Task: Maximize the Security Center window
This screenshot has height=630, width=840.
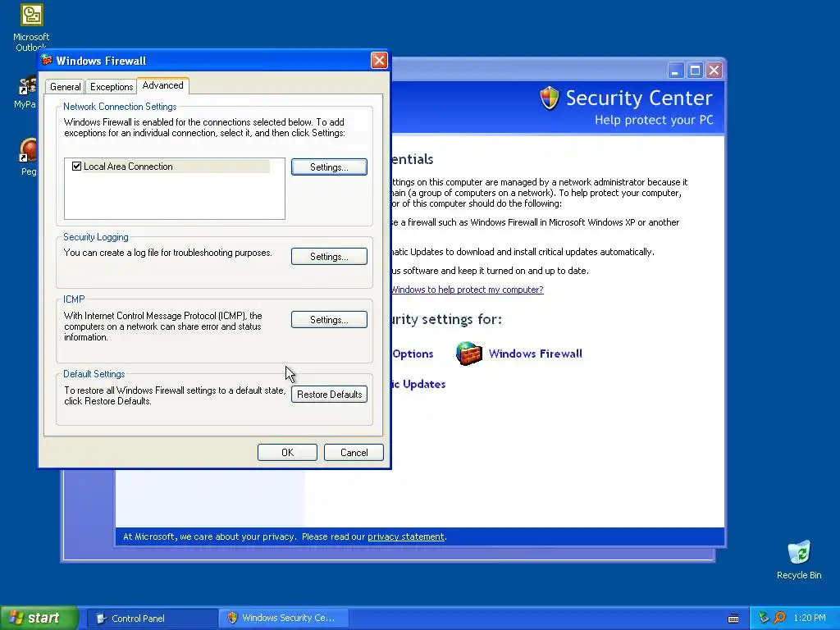Action: click(695, 71)
